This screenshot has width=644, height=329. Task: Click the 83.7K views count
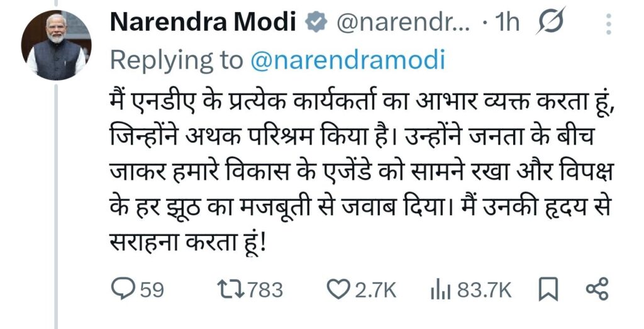[484, 290]
